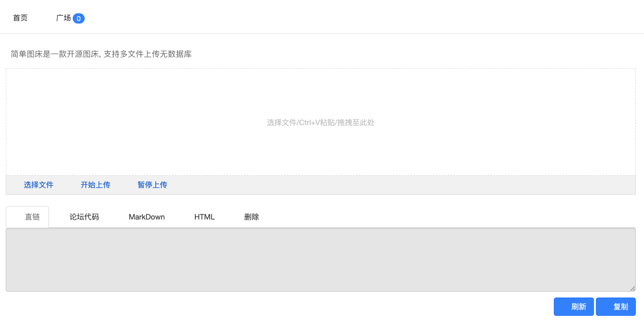Open the HTML code tab
Viewport: 644px width, 326px height.
tap(204, 217)
